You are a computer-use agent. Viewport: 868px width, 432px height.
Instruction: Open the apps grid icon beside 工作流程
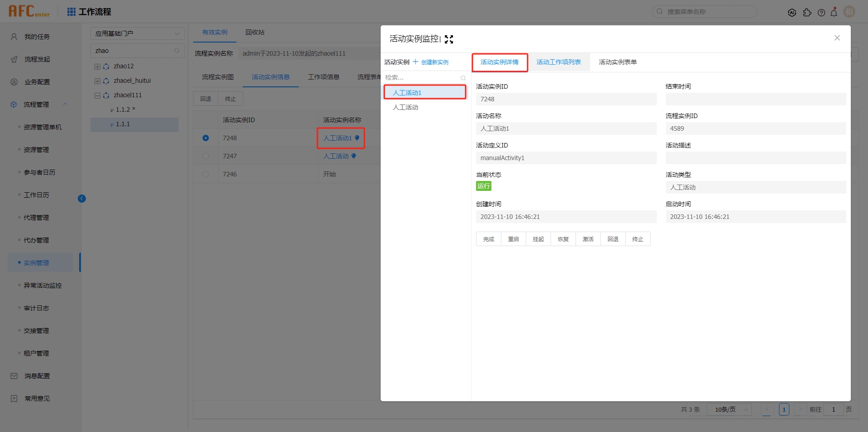point(71,12)
